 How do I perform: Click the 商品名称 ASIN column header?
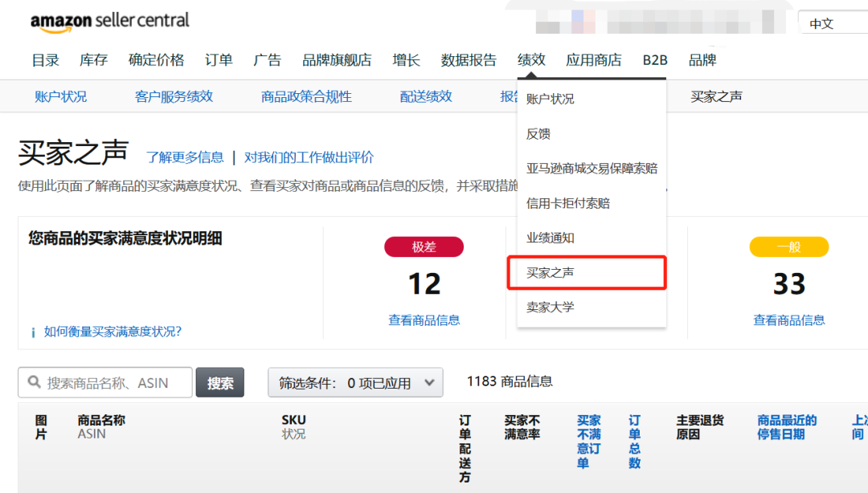click(x=101, y=427)
